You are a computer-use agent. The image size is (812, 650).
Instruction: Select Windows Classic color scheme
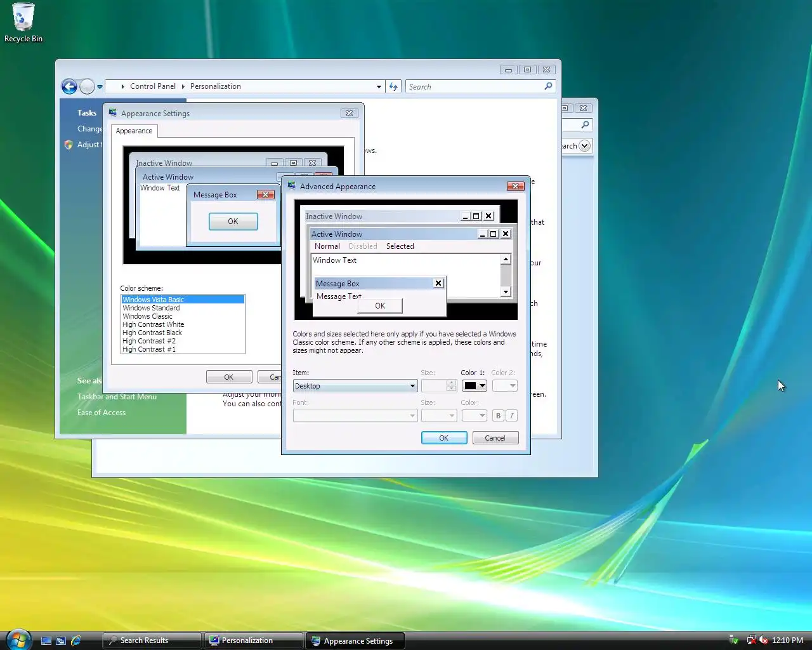183,316
